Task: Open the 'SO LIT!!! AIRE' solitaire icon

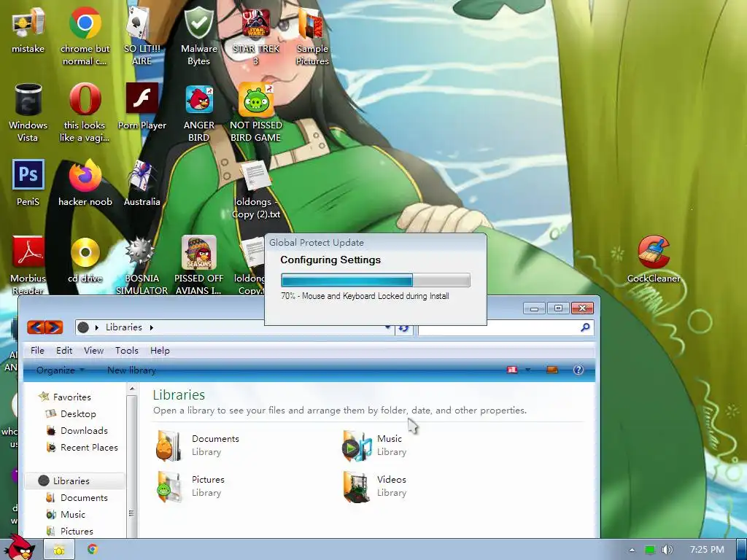Action: (x=142, y=36)
